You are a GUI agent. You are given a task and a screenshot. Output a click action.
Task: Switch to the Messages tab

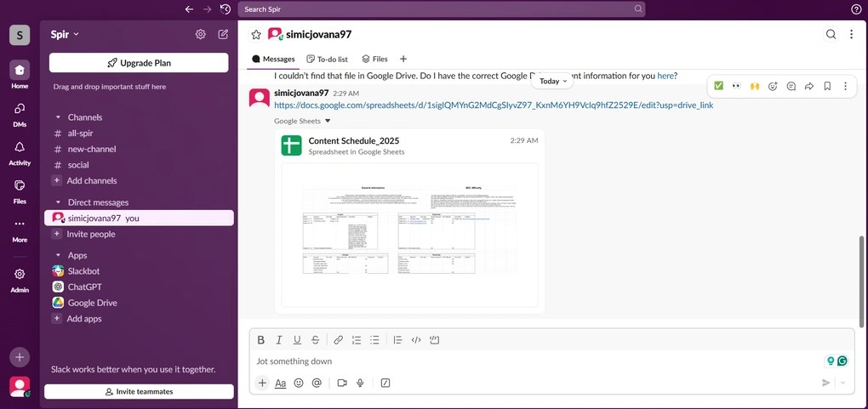(273, 59)
